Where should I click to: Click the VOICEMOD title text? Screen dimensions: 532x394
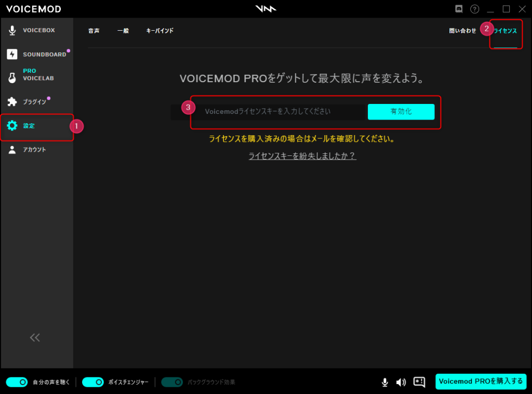tap(34, 9)
